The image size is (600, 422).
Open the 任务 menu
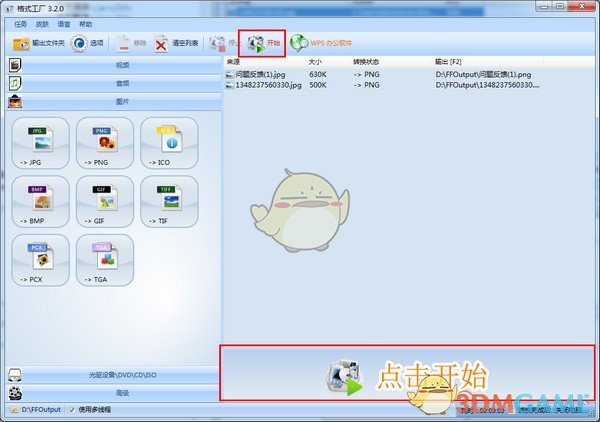[20, 24]
